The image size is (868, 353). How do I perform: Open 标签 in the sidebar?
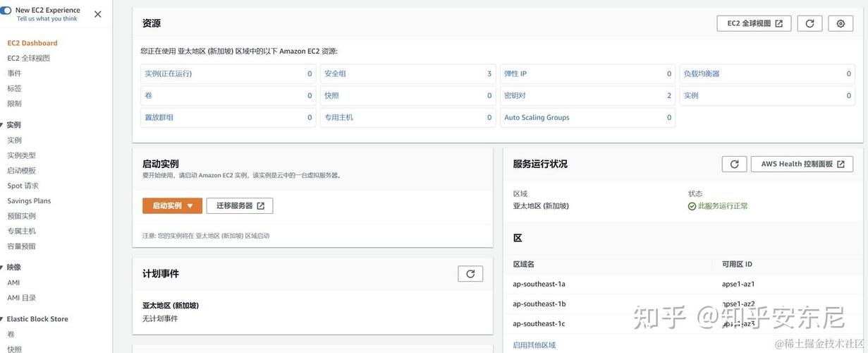(14, 88)
